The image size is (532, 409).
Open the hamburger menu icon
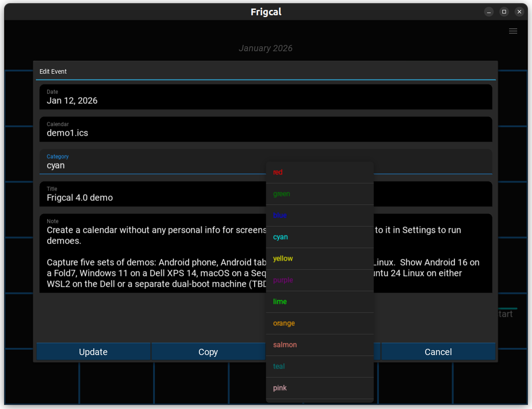(x=513, y=31)
